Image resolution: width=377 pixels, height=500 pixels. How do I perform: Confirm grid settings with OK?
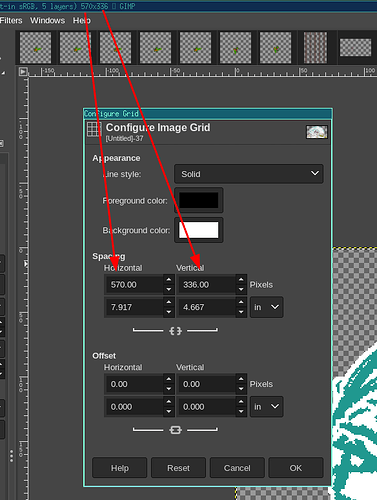coord(296,468)
